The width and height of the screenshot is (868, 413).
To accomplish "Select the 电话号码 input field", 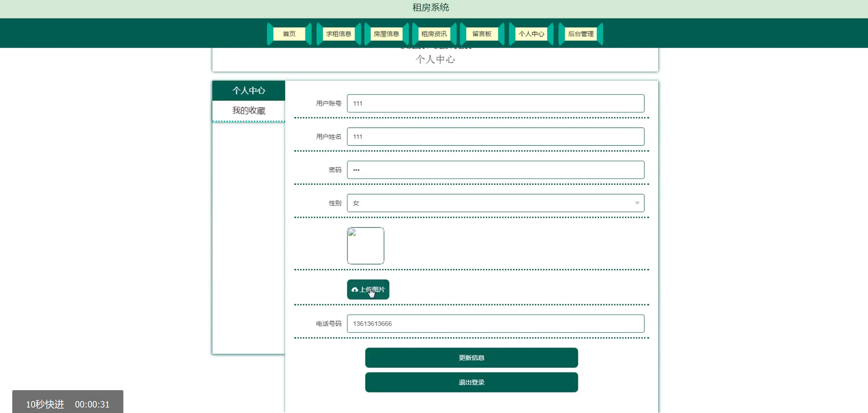I will [495, 323].
